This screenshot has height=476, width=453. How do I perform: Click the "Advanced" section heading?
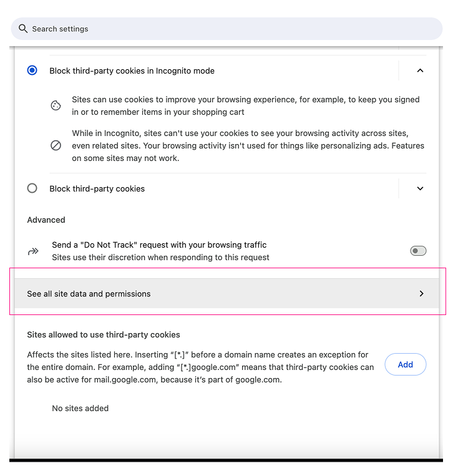[46, 220]
